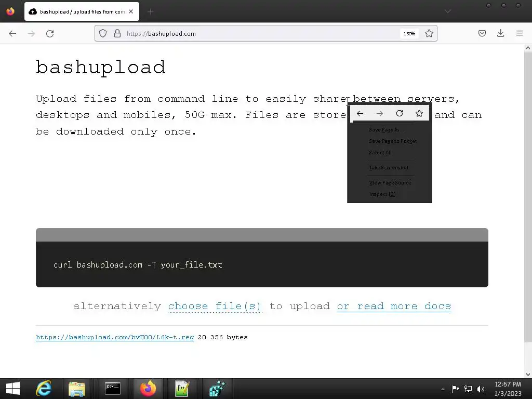This screenshot has width=532, height=399.
Task: Open the taskbar clock showing 12:57 PM
Action: pyautogui.click(x=508, y=389)
